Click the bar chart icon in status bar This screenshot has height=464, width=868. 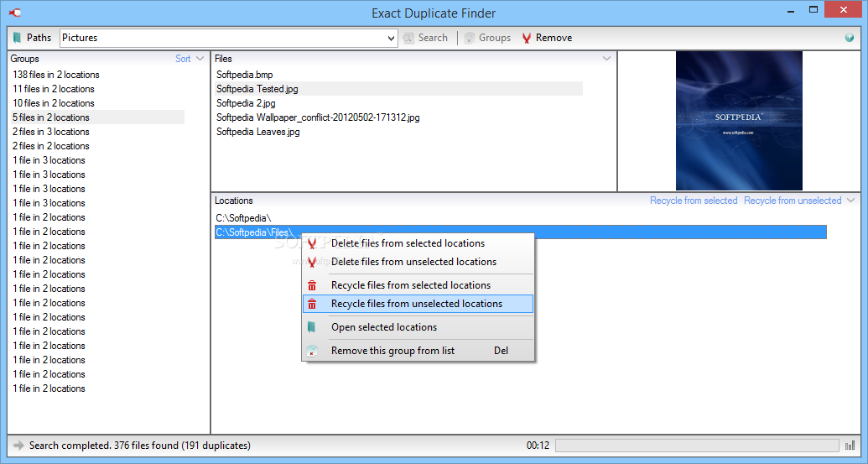click(850, 446)
